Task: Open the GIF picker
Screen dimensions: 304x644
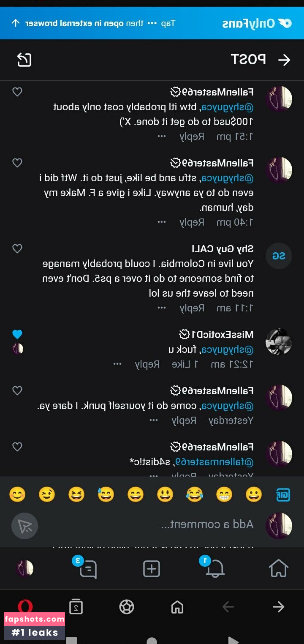Action: 283,494
